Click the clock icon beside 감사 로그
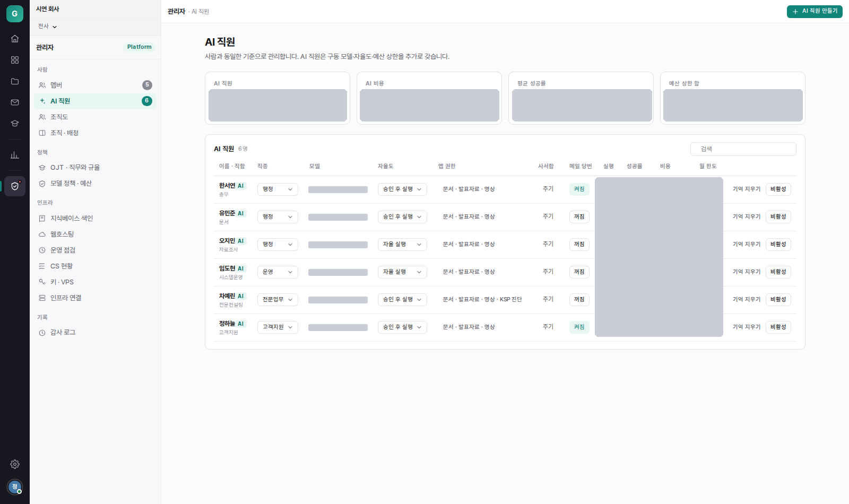 tap(42, 333)
